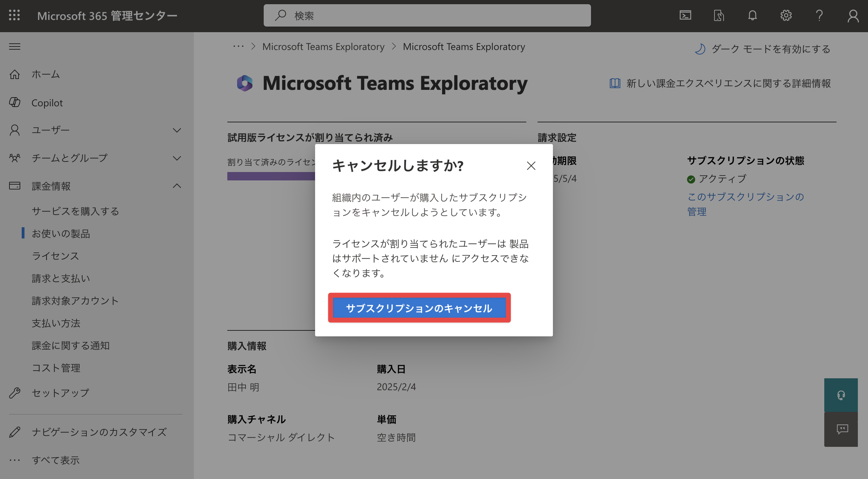Image resolution: width=868 pixels, height=479 pixels.
Task: Click 田中 明 display name value
Action: tap(243, 387)
